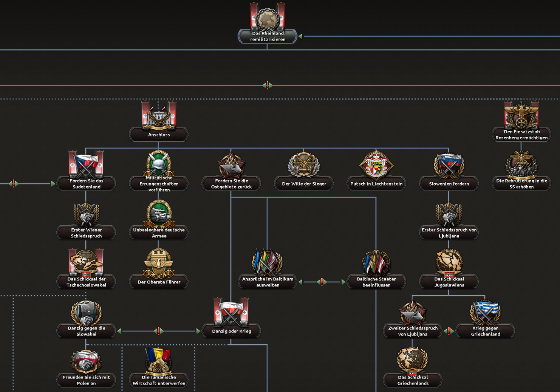
Task: Click Fordern Sie das Sudetenland focus icon
Action: click(x=86, y=164)
